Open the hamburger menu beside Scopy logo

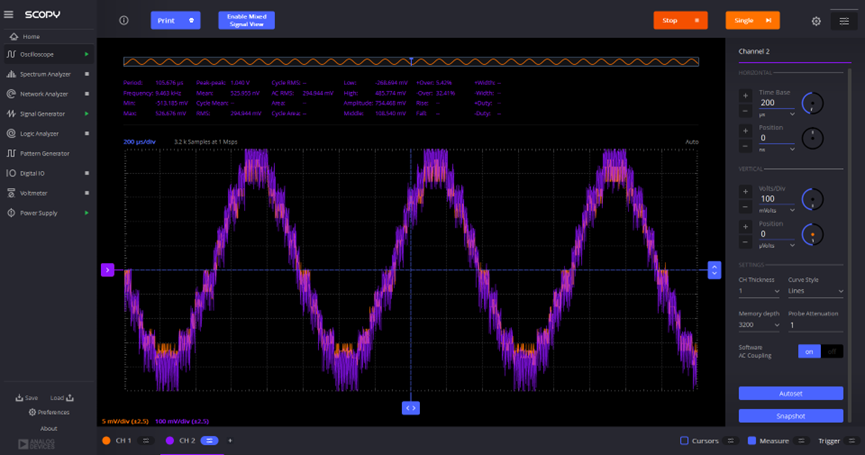point(8,14)
